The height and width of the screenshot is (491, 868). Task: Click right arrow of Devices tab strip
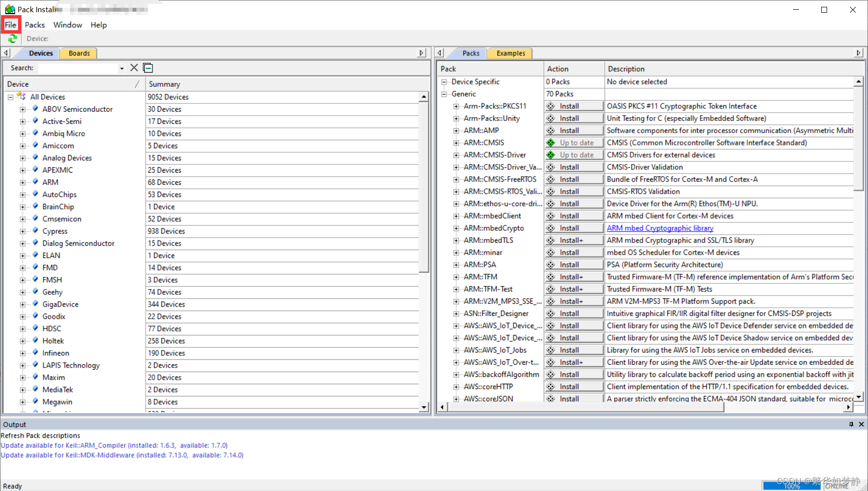[422, 53]
